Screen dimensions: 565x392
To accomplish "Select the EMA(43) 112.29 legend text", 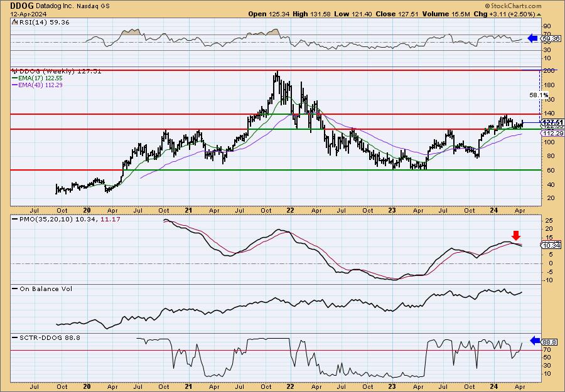I will [41, 85].
